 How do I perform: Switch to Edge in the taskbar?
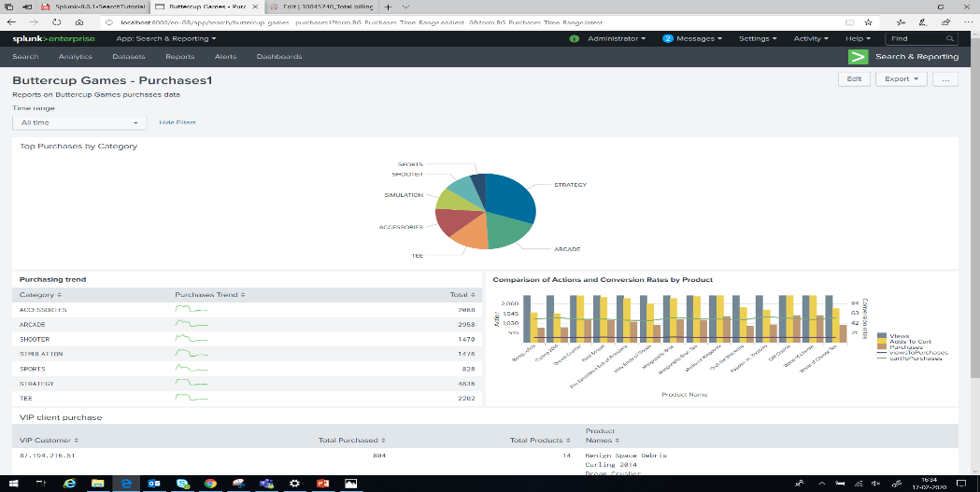126,484
